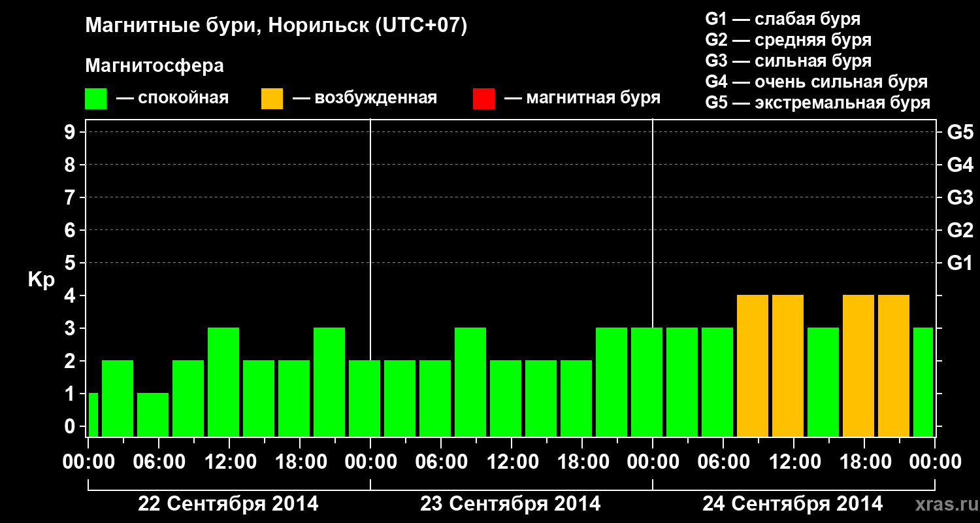Click the 'G4 — очень сильная буря' legend line
Screen dimensions: 980x523
click(x=817, y=82)
